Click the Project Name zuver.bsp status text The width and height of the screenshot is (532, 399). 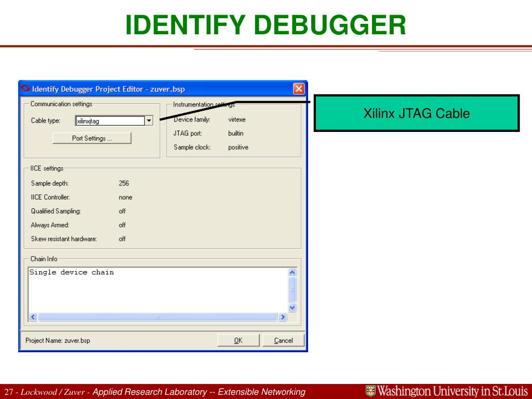coord(58,340)
